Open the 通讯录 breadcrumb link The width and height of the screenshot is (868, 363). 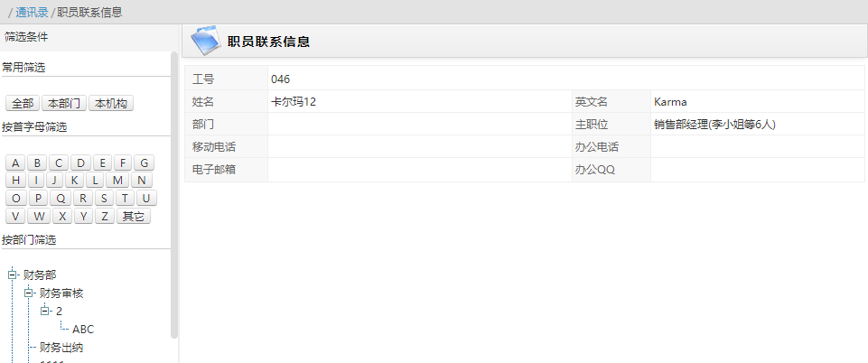click(32, 12)
